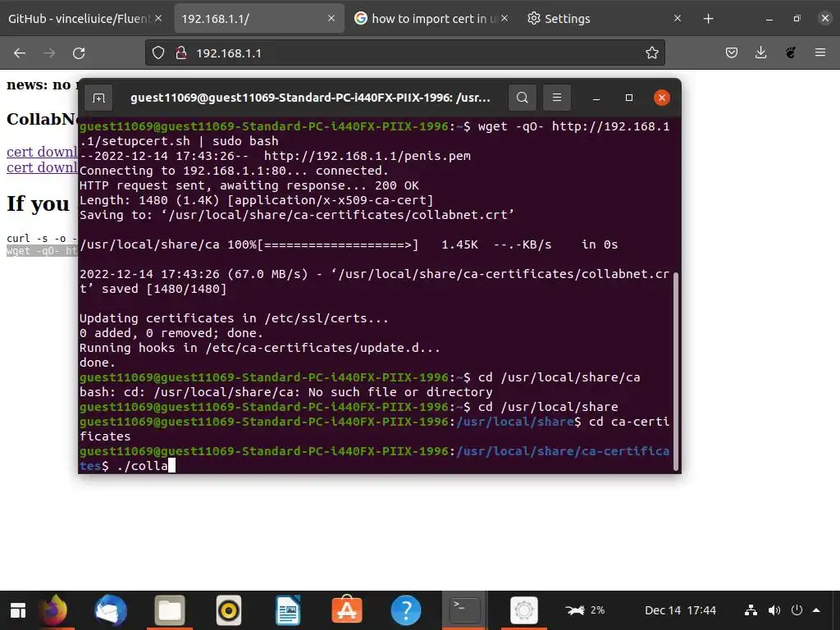Open the terminal hamburger menu
Viewport: 840px width, 630px height.
[x=557, y=98]
